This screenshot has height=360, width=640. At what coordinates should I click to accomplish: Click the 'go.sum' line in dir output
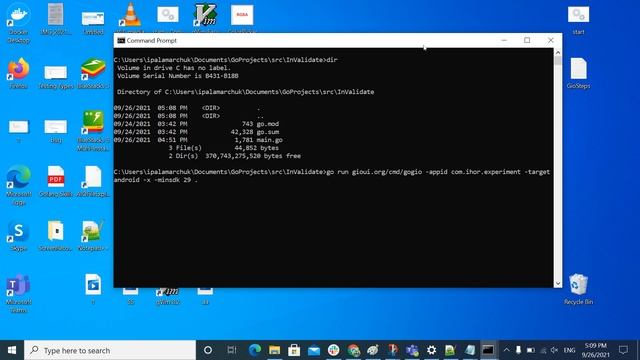point(196,132)
